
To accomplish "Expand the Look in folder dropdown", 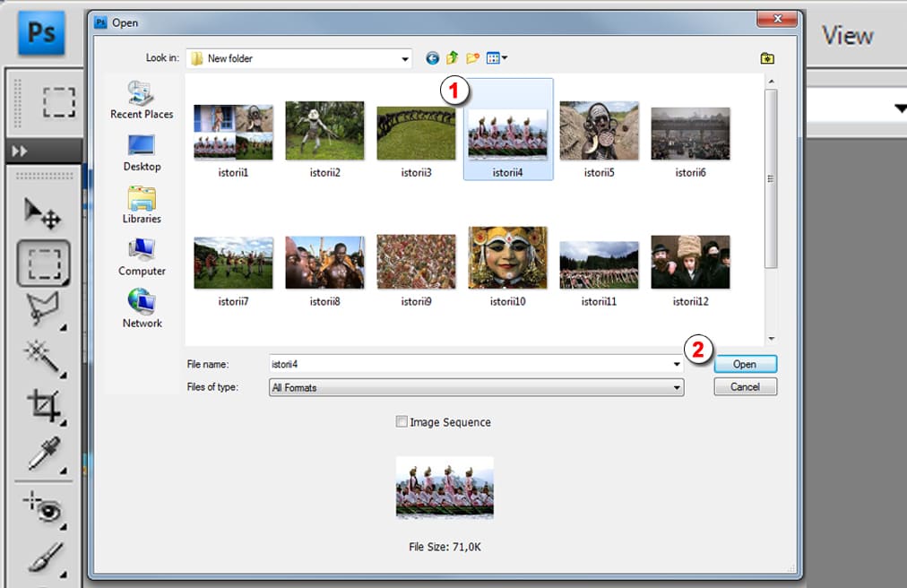I will click(x=405, y=59).
